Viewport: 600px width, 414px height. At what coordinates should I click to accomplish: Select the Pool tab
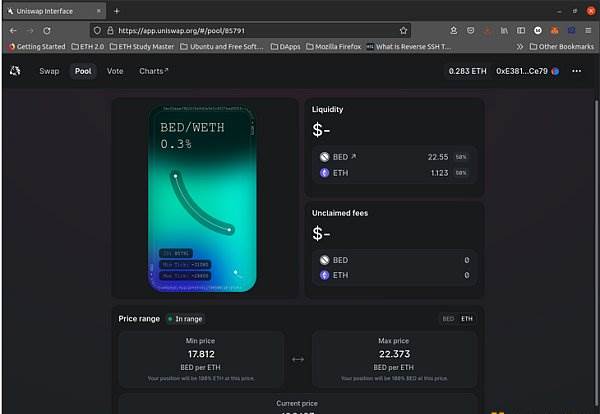coord(83,71)
